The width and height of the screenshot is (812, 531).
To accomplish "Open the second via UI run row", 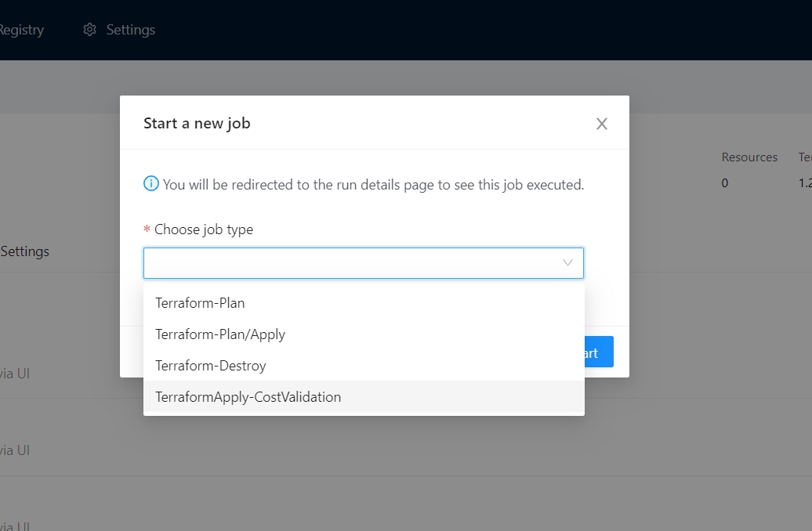I will pyautogui.click(x=14, y=450).
